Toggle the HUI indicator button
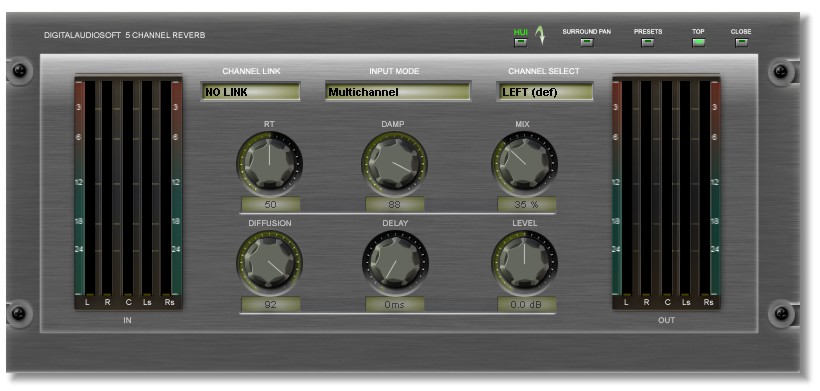 (520, 43)
